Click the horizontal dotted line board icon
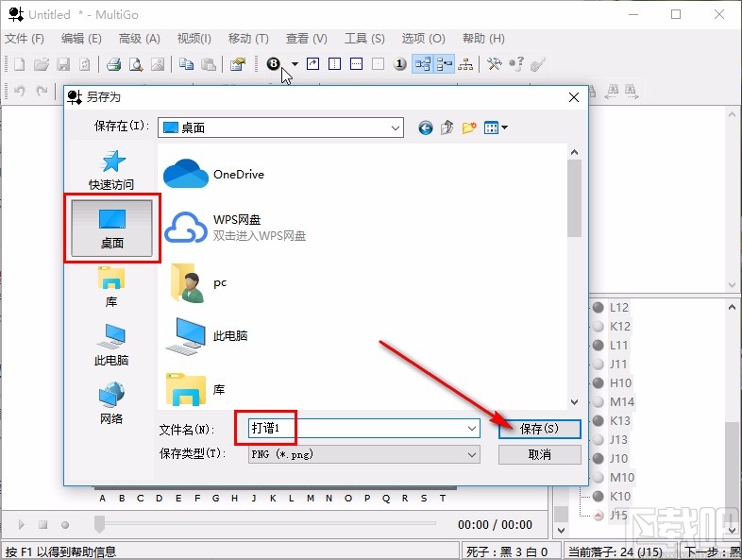Image resolution: width=742 pixels, height=560 pixels. click(356, 64)
